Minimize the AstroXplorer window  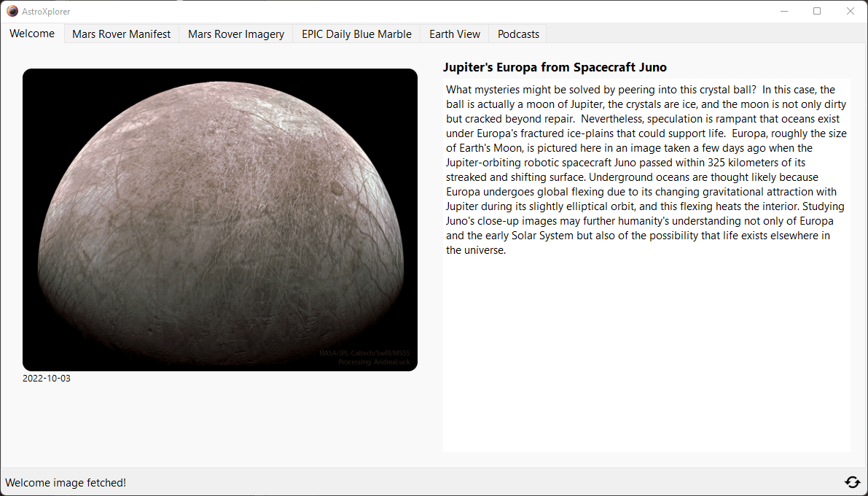pos(785,11)
